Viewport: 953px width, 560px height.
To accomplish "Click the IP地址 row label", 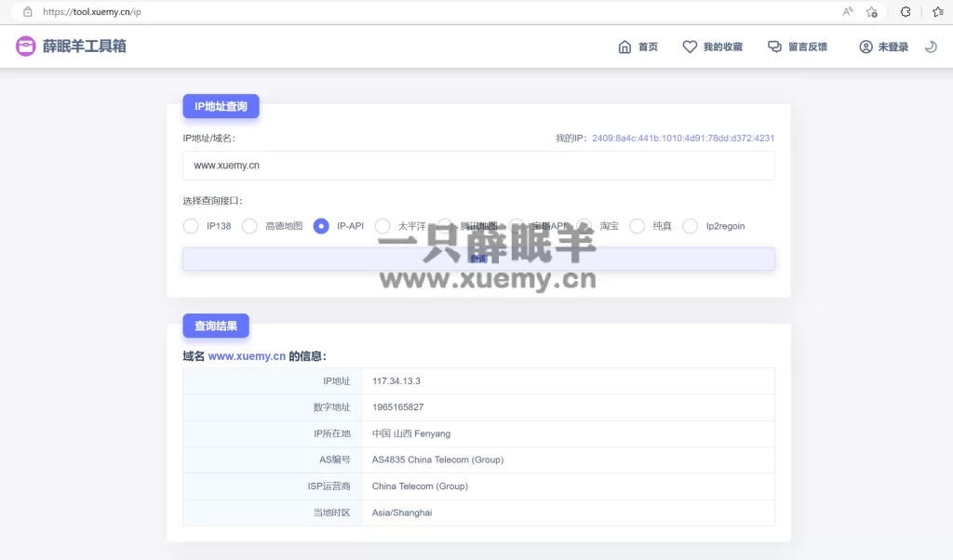I will click(x=337, y=380).
